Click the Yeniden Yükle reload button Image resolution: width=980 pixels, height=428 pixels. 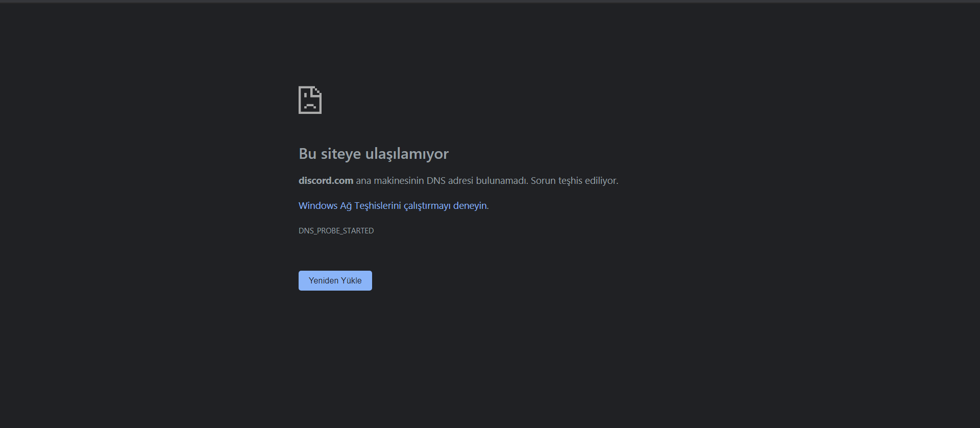tap(335, 280)
